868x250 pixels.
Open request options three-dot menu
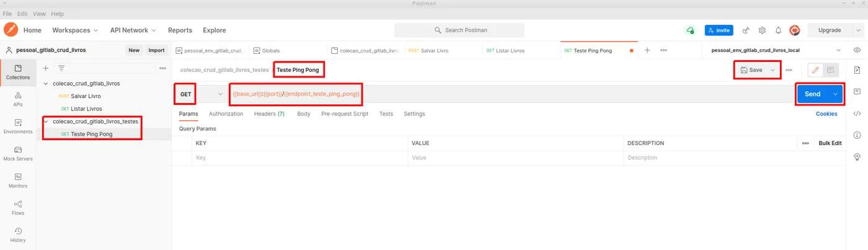coord(789,70)
